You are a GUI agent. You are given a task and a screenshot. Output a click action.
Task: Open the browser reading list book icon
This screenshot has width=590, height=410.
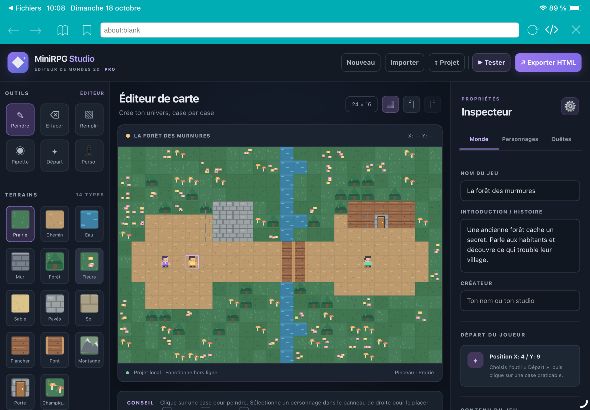tap(62, 30)
